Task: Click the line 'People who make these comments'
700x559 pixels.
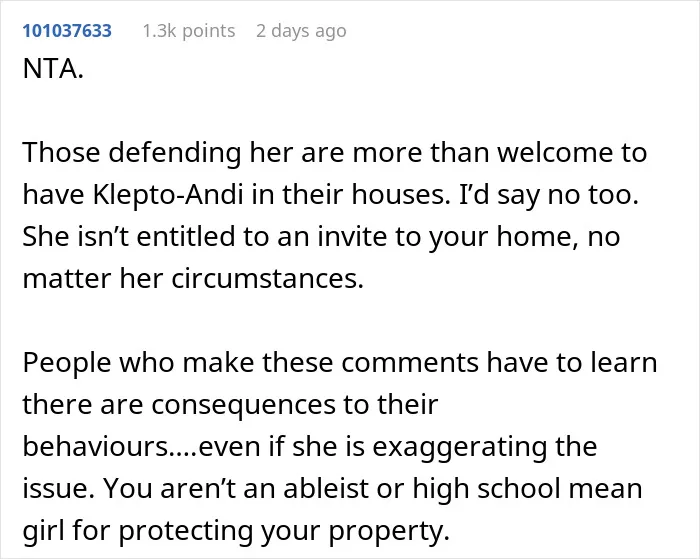Action: coord(340,362)
